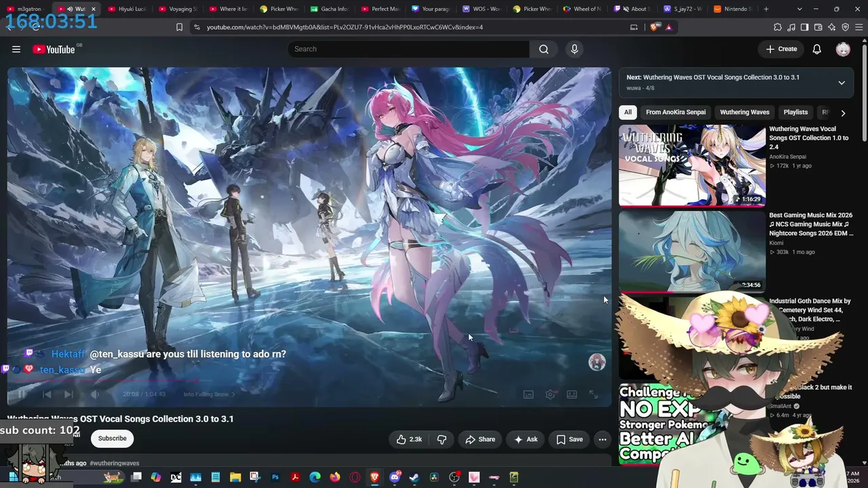Open Steam from the taskbar
Image resolution: width=868 pixels, height=488 pixels.
pyautogui.click(x=414, y=477)
